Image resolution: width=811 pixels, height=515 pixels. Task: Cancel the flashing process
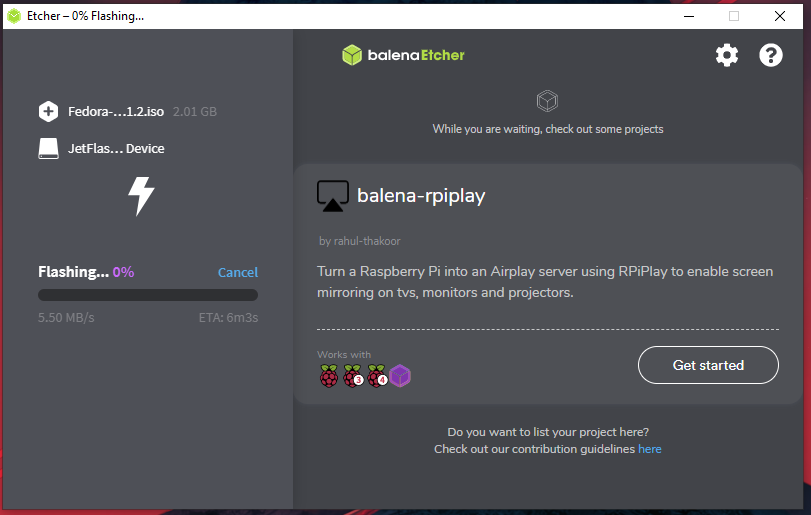click(237, 272)
